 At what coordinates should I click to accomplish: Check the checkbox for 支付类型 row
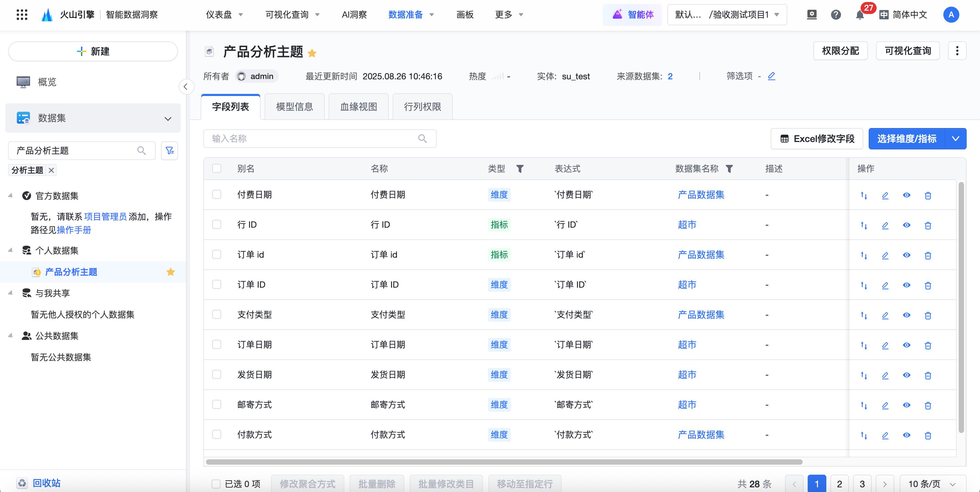pos(216,314)
